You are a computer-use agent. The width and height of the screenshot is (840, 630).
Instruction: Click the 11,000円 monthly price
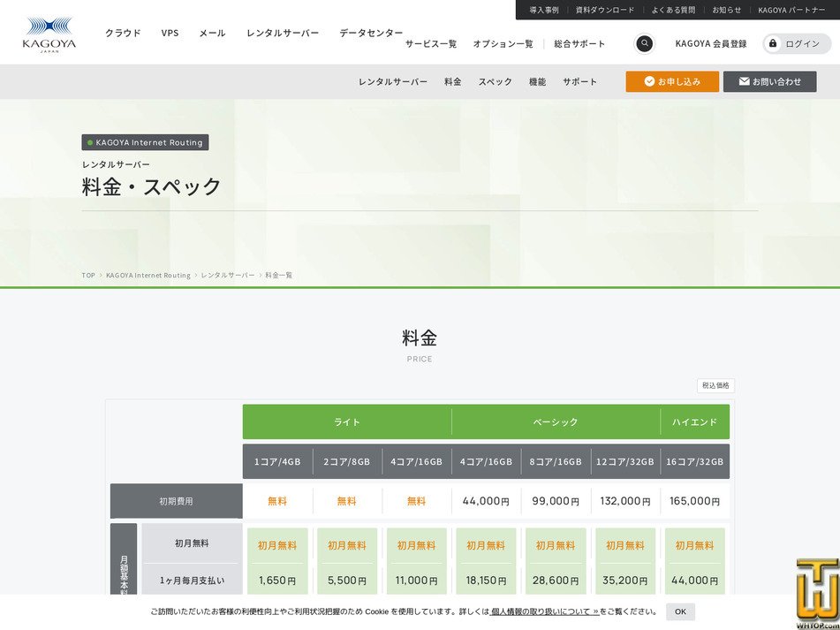coord(417,581)
